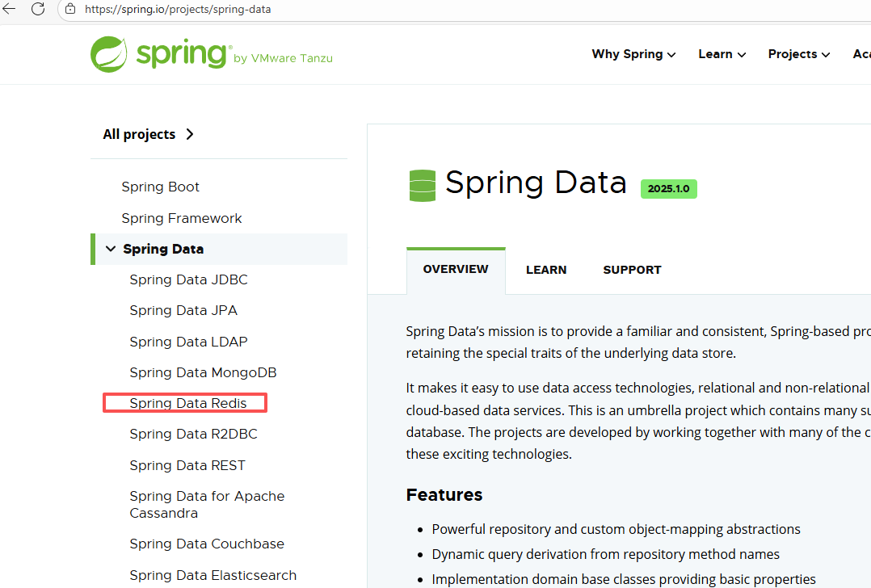Screen dimensions: 871x588
Task: Click the Features heading
Action: tap(444, 495)
